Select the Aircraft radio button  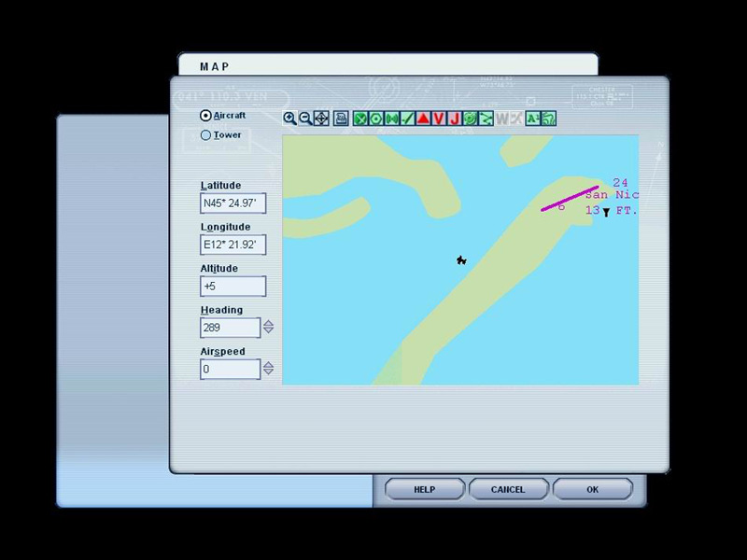coord(205,115)
